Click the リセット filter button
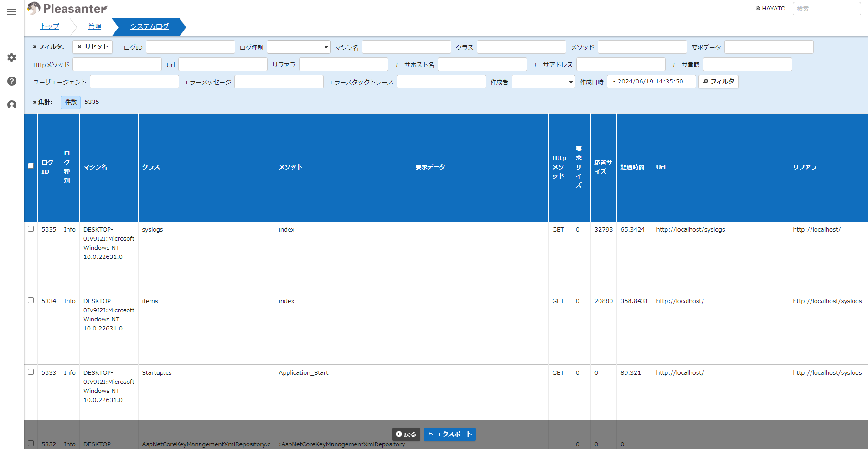 93,47
